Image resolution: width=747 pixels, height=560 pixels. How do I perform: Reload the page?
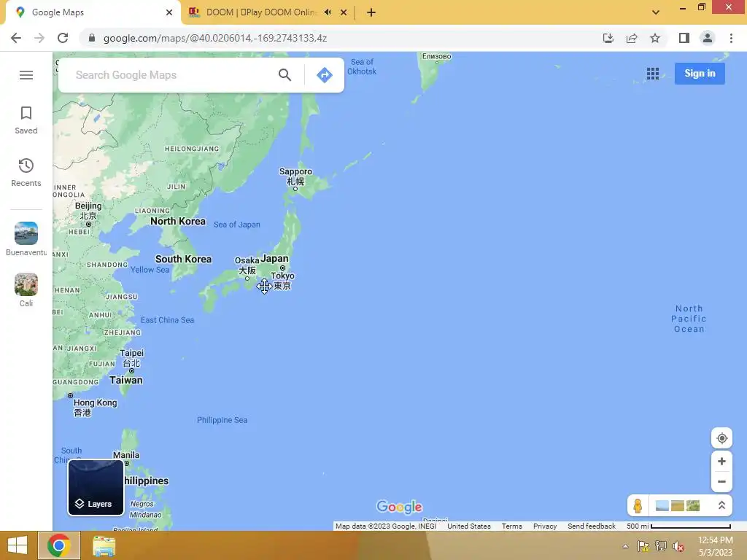tap(63, 38)
